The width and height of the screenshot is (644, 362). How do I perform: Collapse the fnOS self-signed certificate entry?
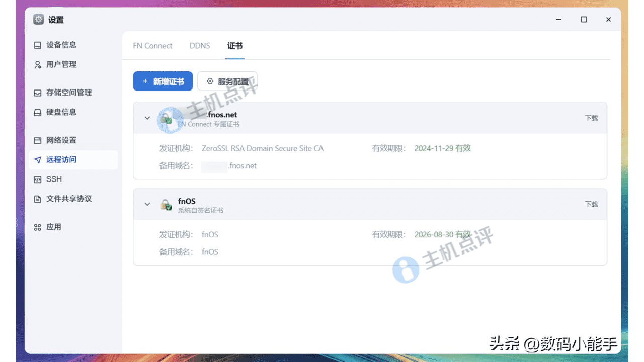pyautogui.click(x=147, y=204)
